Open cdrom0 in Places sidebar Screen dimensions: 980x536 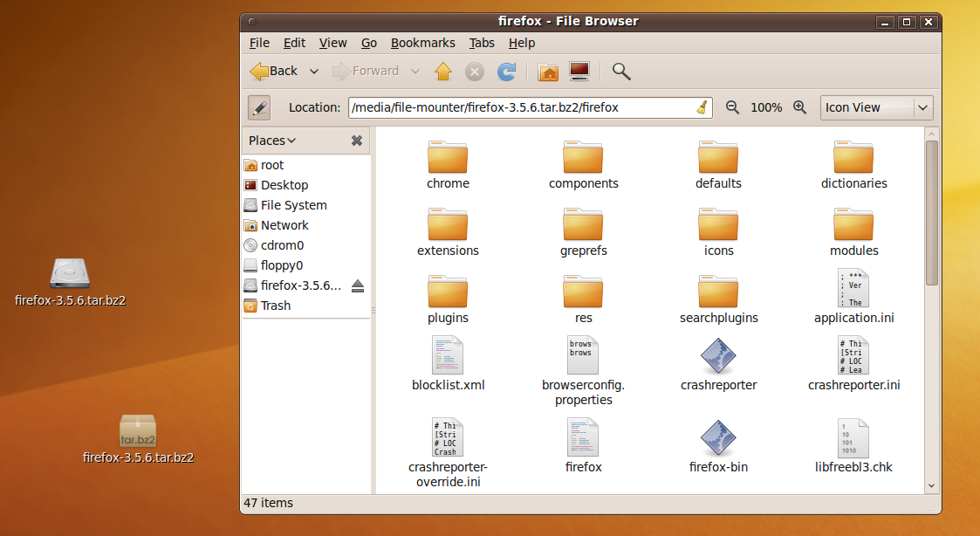tap(306, 245)
